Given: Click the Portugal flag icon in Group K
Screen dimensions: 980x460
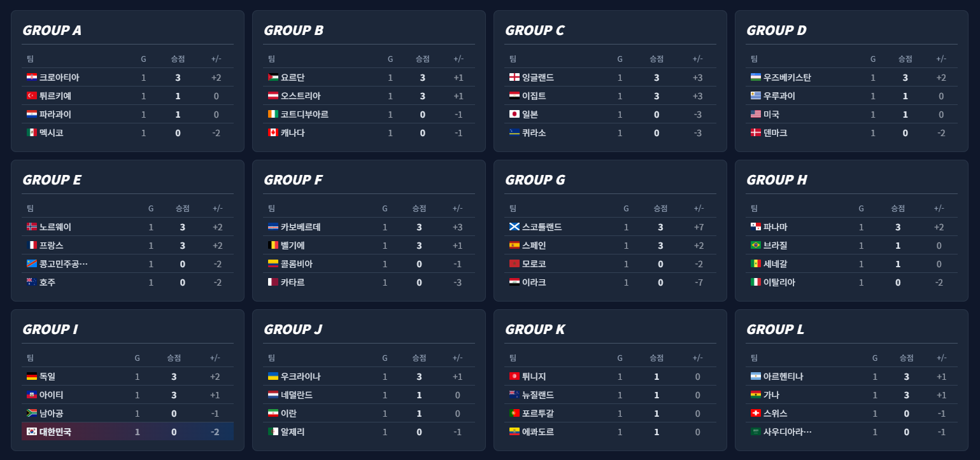Looking at the screenshot, I should (x=515, y=414).
